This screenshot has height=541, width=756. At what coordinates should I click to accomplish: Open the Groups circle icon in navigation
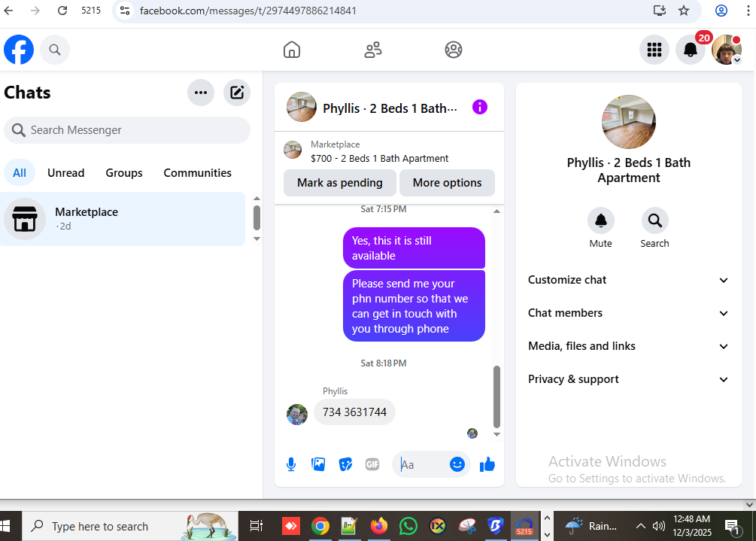[x=453, y=50]
